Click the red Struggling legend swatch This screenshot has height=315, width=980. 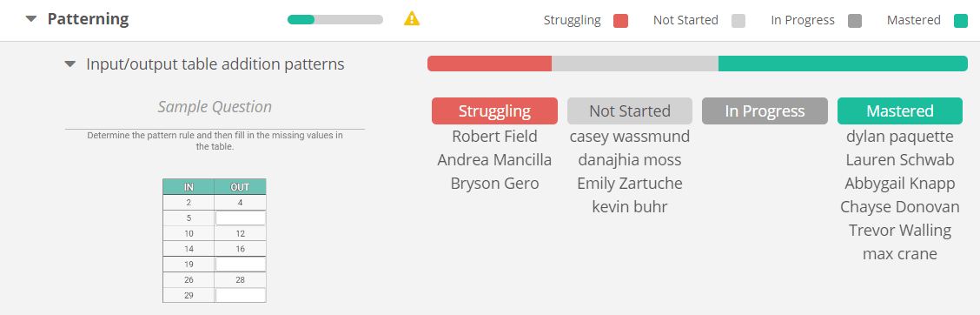[620, 21]
